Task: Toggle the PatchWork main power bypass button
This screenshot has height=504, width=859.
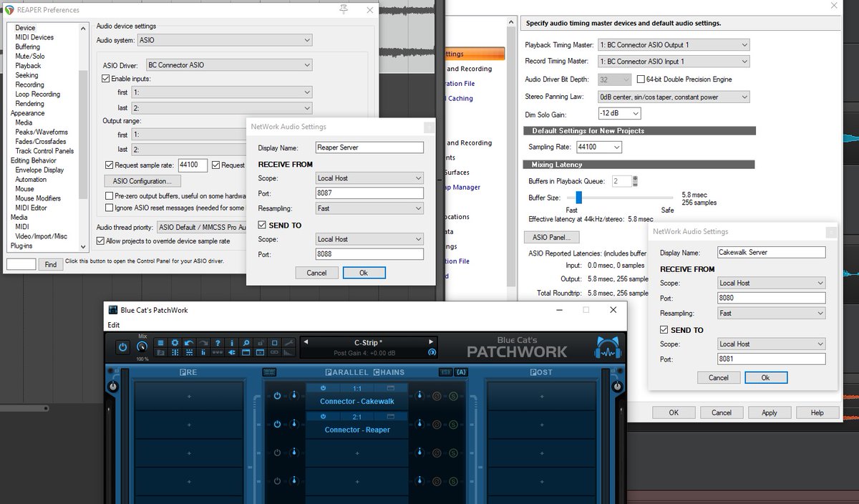Action: click(x=122, y=347)
